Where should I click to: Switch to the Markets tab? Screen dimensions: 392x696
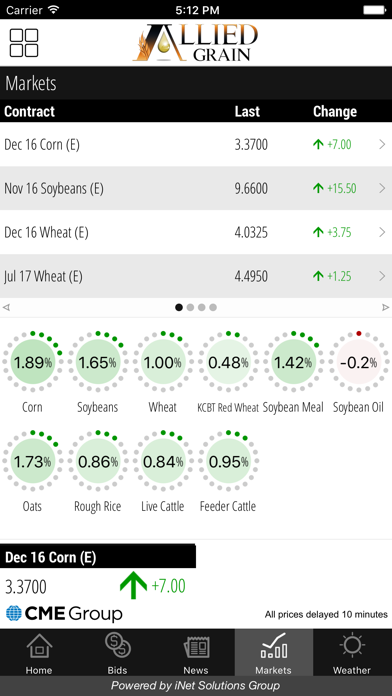point(273,652)
